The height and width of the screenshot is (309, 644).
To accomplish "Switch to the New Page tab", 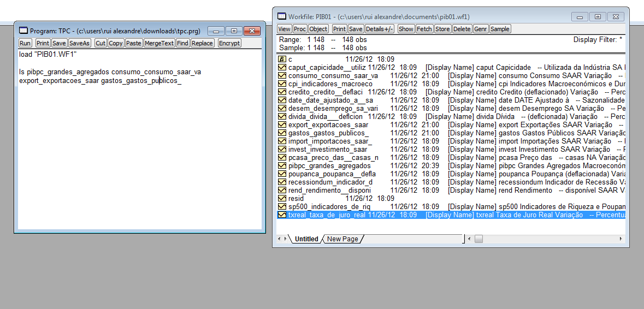I will click(x=342, y=239).
